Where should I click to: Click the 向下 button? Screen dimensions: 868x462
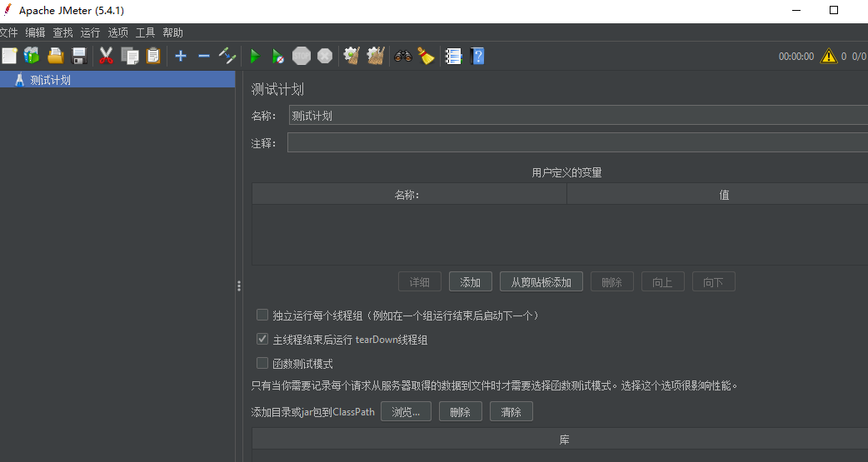[x=714, y=281]
